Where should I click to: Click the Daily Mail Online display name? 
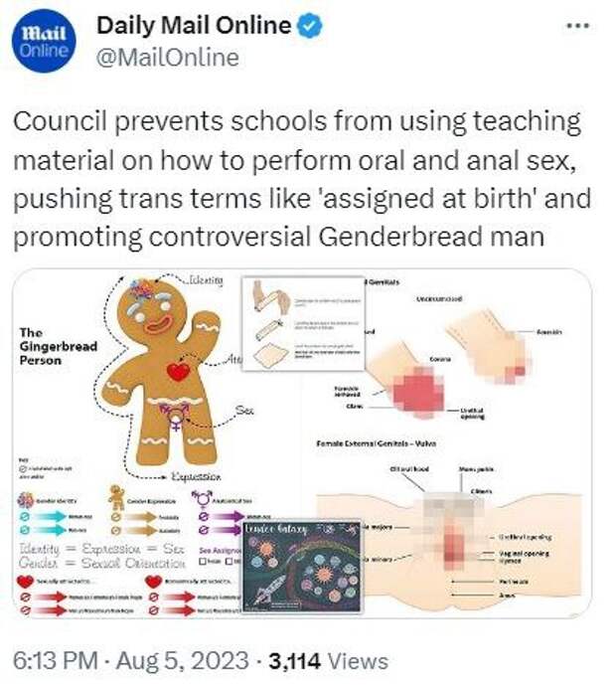[194, 26]
